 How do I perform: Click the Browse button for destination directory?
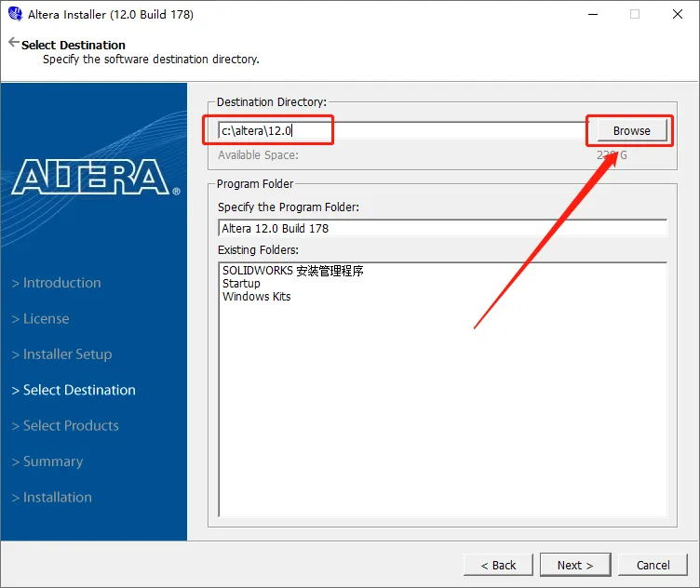coord(631,130)
